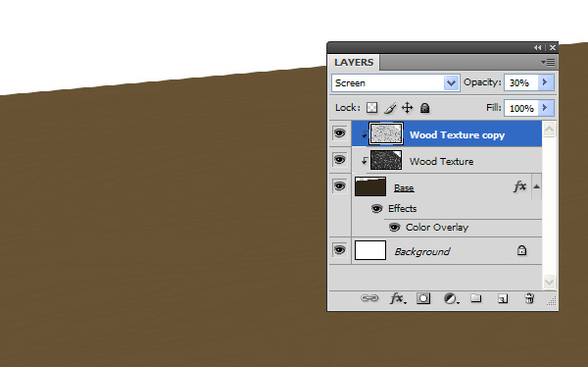Click the layers list scroll up arrow

pos(549,130)
